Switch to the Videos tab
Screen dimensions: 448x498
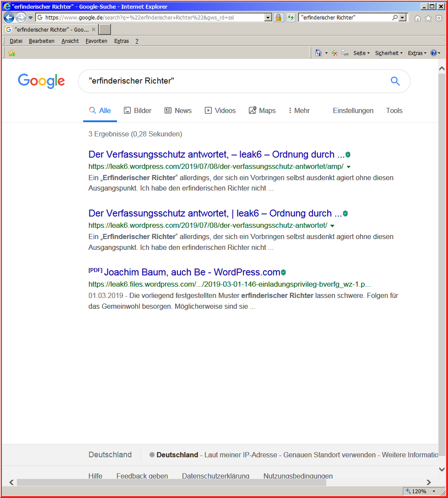[220, 110]
